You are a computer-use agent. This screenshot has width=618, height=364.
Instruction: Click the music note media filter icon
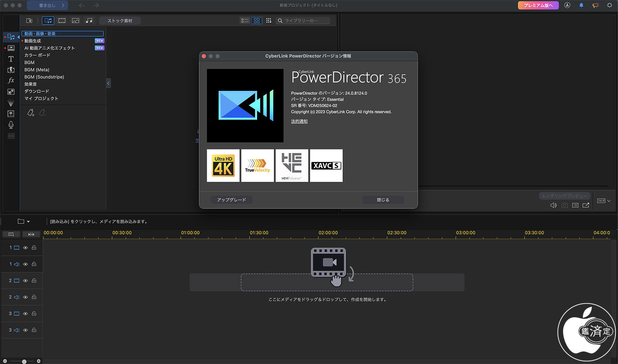click(x=89, y=21)
